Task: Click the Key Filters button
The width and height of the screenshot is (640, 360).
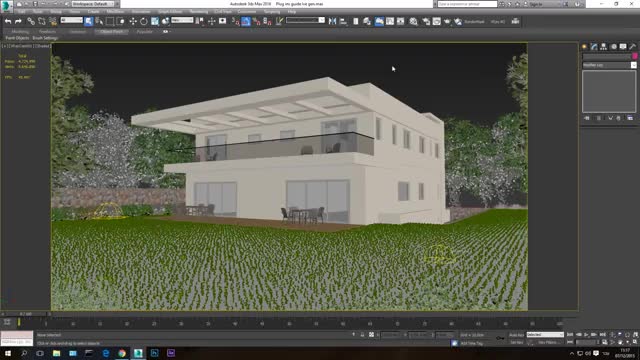Action: (548, 342)
